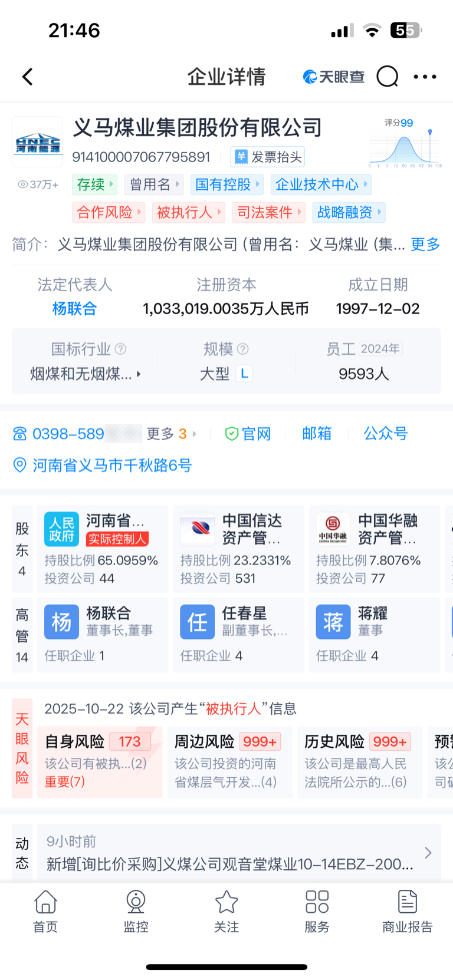Open legal representative 杨联合 link
Screen dimensions: 453x980
point(74,308)
